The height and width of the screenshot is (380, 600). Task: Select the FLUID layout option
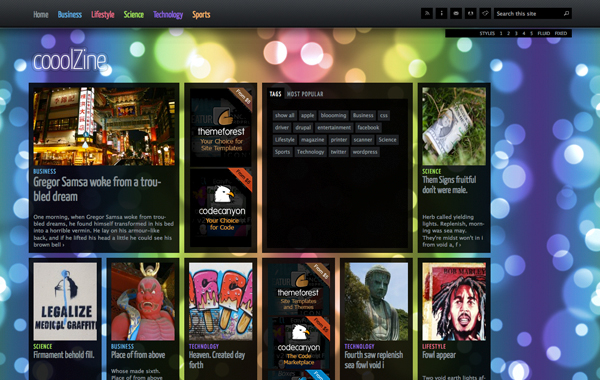click(543, 33)
